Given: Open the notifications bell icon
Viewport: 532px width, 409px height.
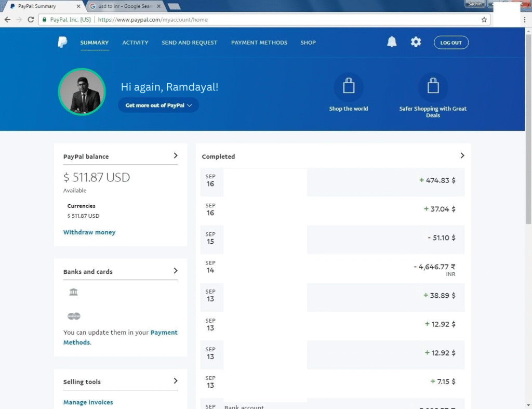Looking at the screenshot, I should tap(392, 43).
